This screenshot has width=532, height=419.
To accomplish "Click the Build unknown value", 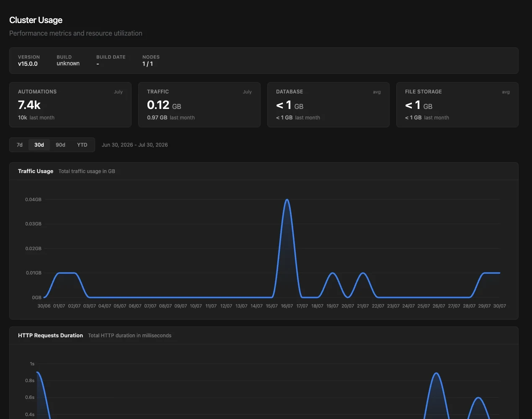I will (68, 64).
